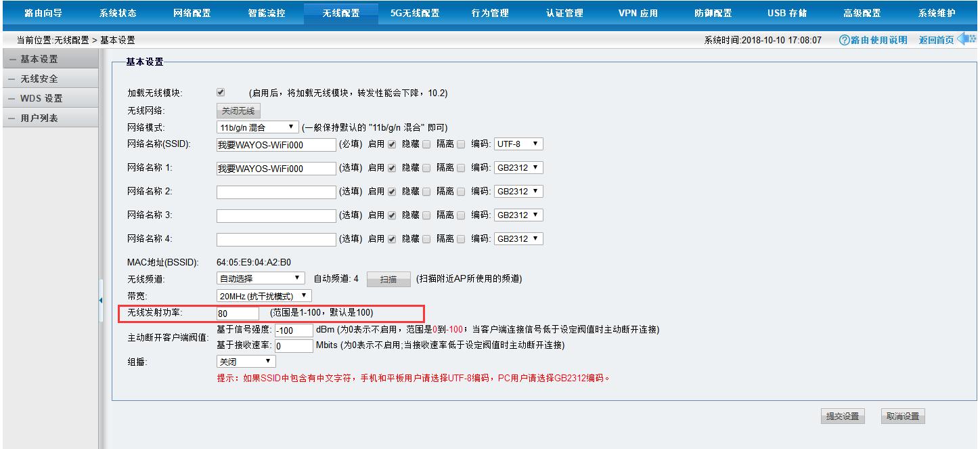The image size is (980, 449).
Task: Enable the 隐藏 checkbox for the SSID row
Action: coord(426,144)
